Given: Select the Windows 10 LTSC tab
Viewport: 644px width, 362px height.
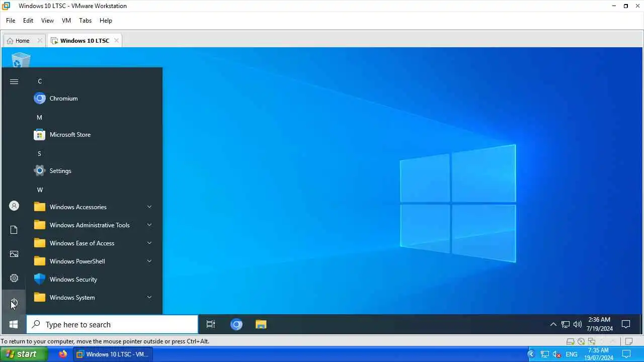Looking at the screenshot, I should 85,41.
